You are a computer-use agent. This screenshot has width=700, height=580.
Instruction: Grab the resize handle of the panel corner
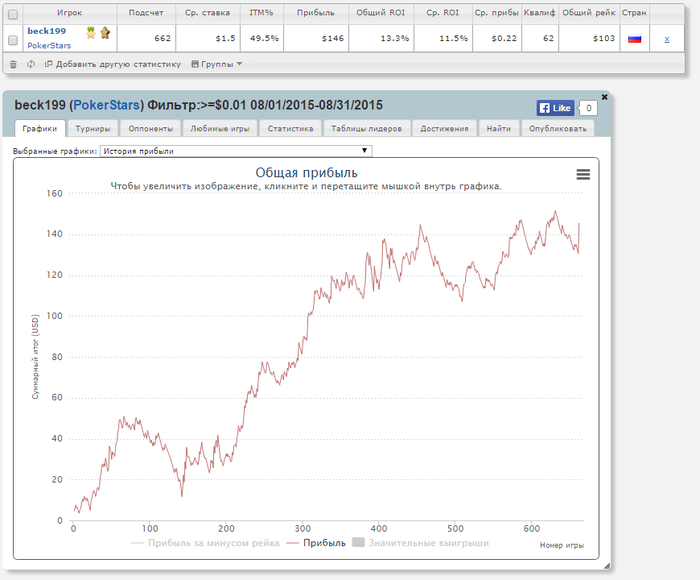tap(607, 566)
